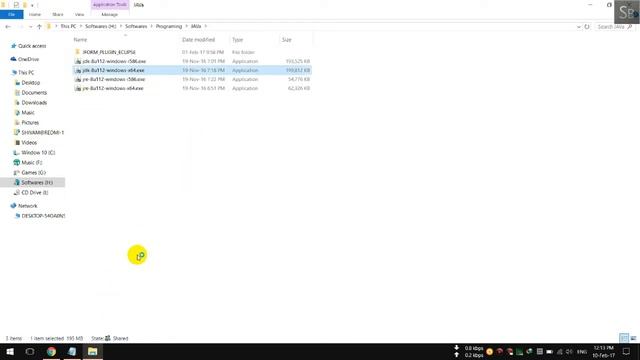The image size is (640, 360).
Task: Open Window 10 (C:) drive
Action: coord(38,153)
